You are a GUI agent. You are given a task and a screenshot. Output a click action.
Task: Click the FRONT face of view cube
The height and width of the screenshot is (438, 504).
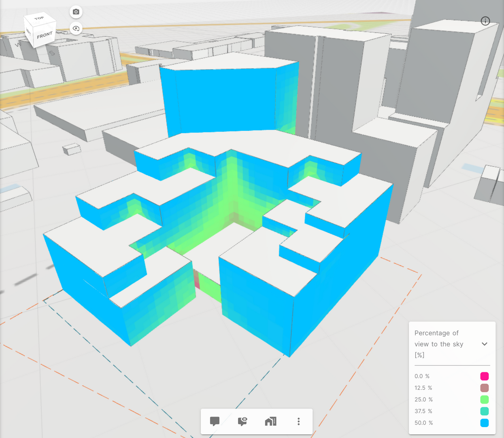click(x=45, y=35)
